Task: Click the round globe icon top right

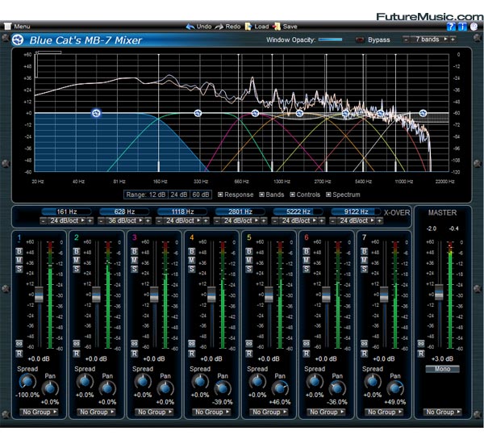Action: pos(474,27)
